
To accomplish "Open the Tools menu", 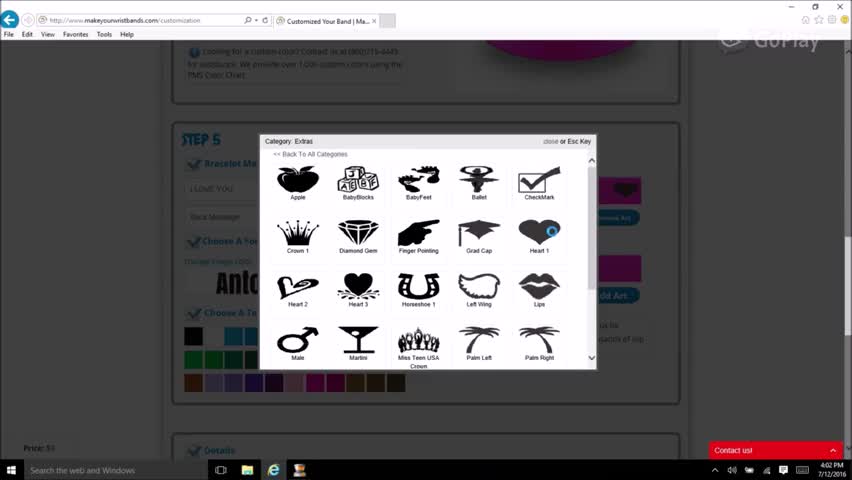I will pos(104,34).
